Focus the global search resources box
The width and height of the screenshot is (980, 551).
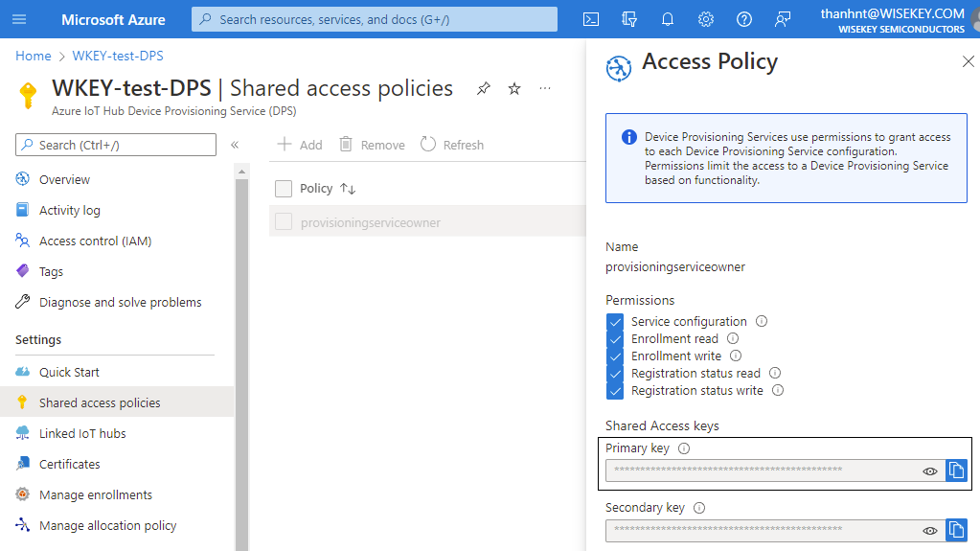pyautogui.click(x=374, y=19)
